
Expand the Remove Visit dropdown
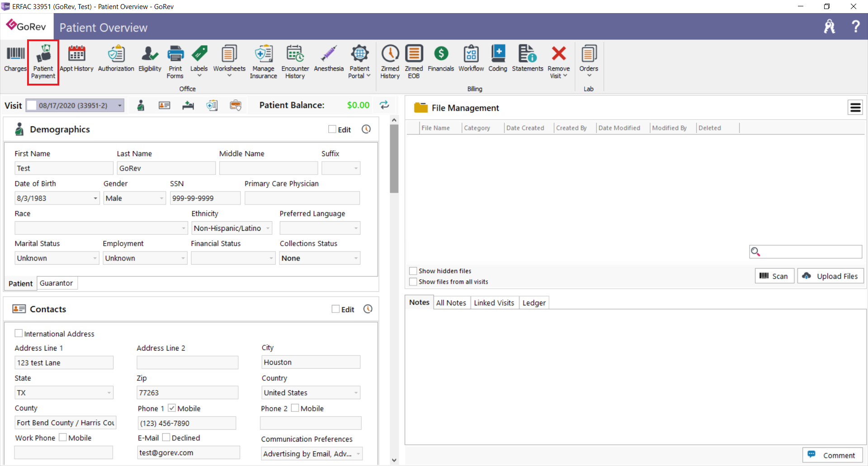click(565, 76)
